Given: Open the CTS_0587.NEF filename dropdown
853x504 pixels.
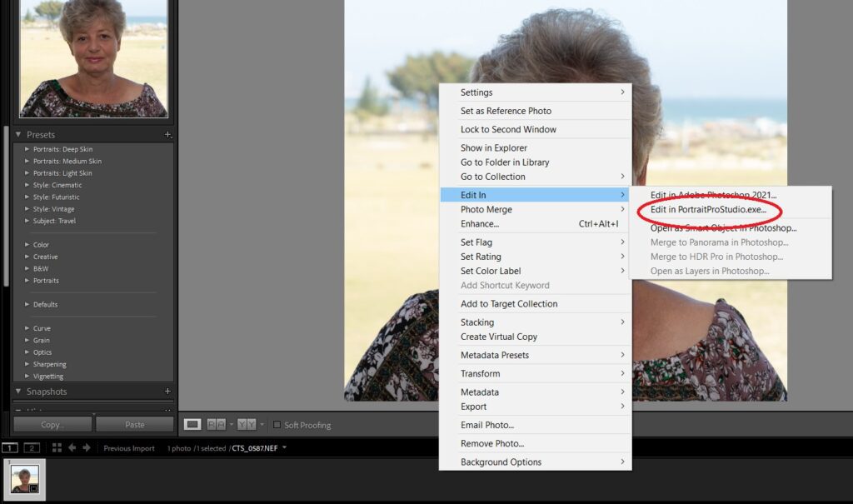Looking at the screenshot, I should [284, 448].
